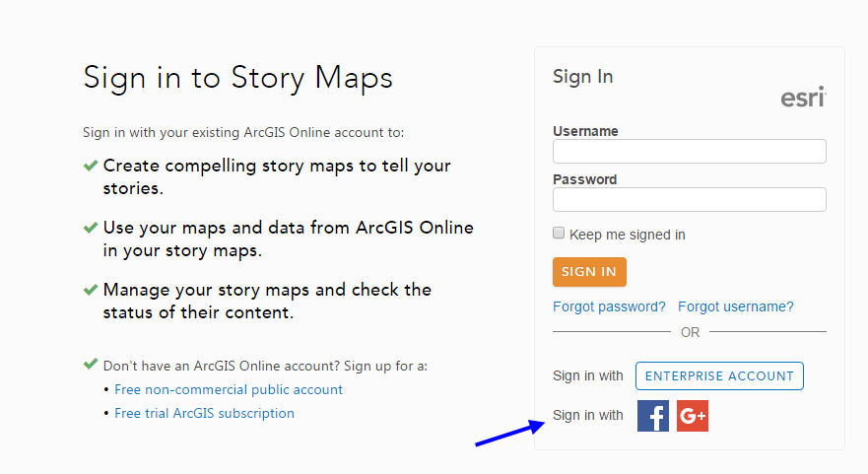Viewport: 868px width, 474px height.
Task: Select 'Free trial ArcGIS subscription' link
Action: point(204,413)
